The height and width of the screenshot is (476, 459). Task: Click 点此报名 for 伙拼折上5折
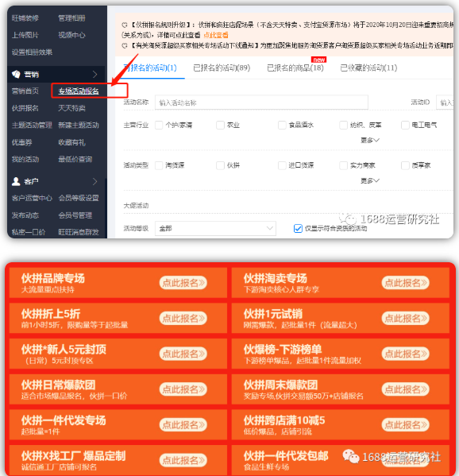[x=183, y=318]
